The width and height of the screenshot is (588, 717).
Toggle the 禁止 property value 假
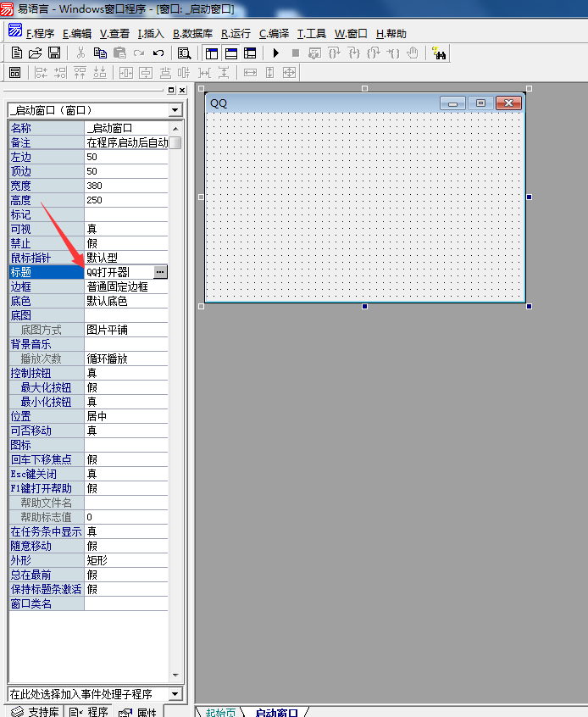(126, 243)
